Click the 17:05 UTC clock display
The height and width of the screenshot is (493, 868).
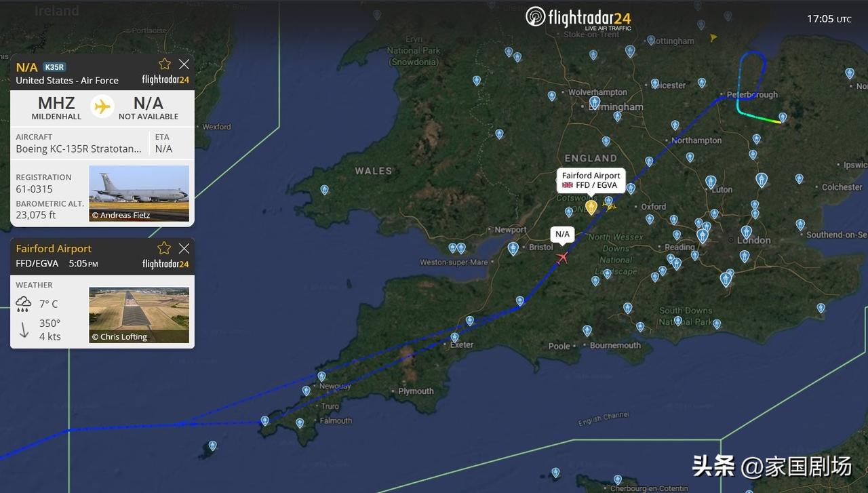(829, 19)
